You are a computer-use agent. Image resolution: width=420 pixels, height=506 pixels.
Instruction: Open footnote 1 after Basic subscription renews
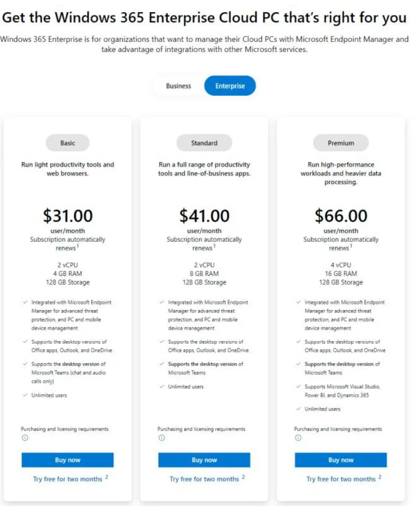click(77, 246)
